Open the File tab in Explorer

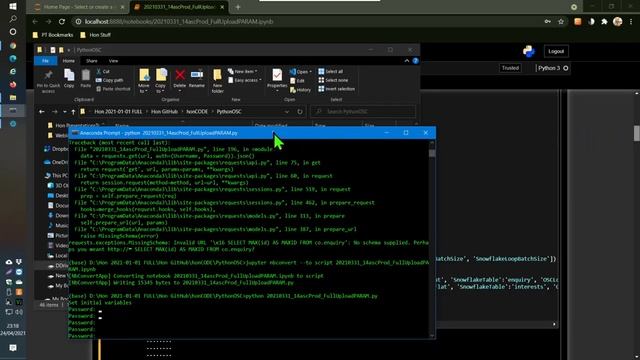[x=45, y=61]
